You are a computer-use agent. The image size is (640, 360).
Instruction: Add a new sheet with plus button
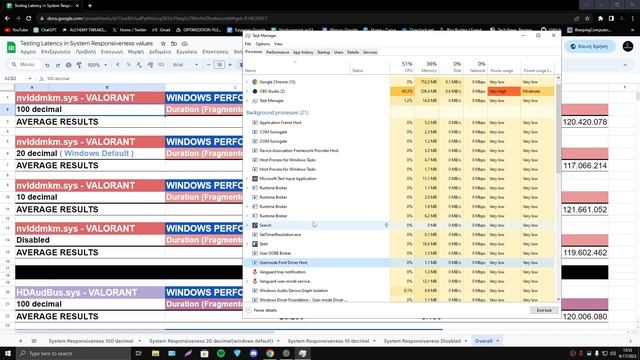(x=20, y=341)
